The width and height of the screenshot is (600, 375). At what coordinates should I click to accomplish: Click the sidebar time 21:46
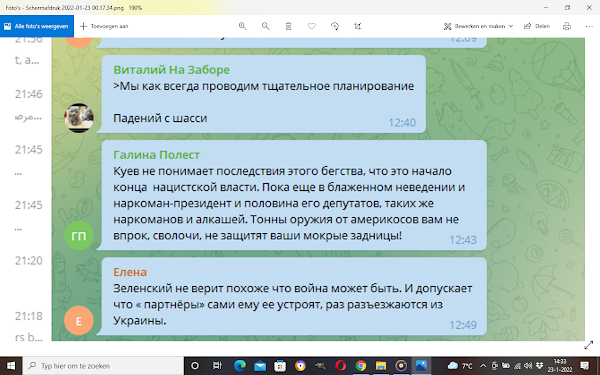pyautogui.click(x=29, y=94)
